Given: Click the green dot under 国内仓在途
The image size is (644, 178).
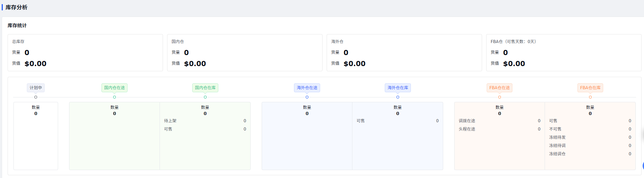Looking at the screenshot, I should click(114, 97).
